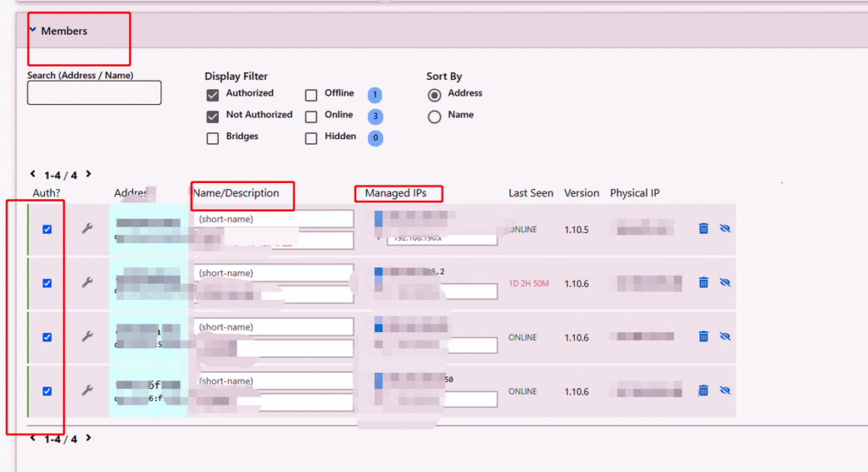Hide the version 1.10.5 member with the eye icon
This screenshot has height=472, width=868.
(725, 229)
